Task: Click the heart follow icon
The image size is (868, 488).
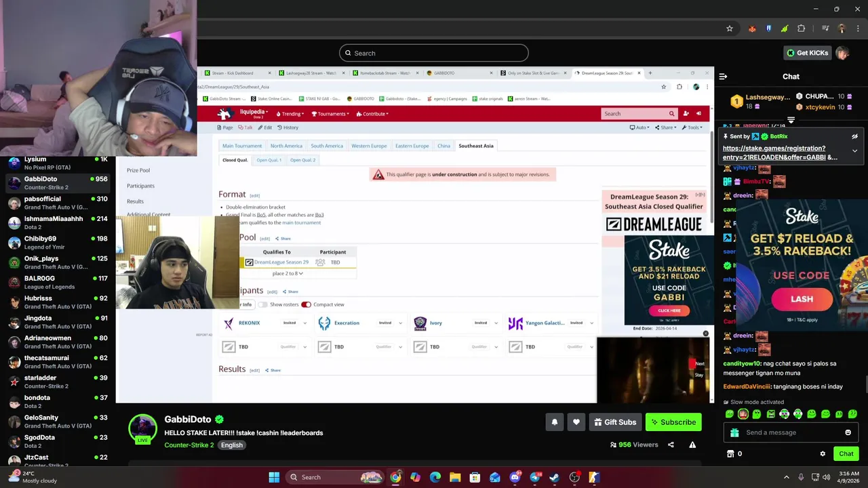Action: (x=576, y=422)
